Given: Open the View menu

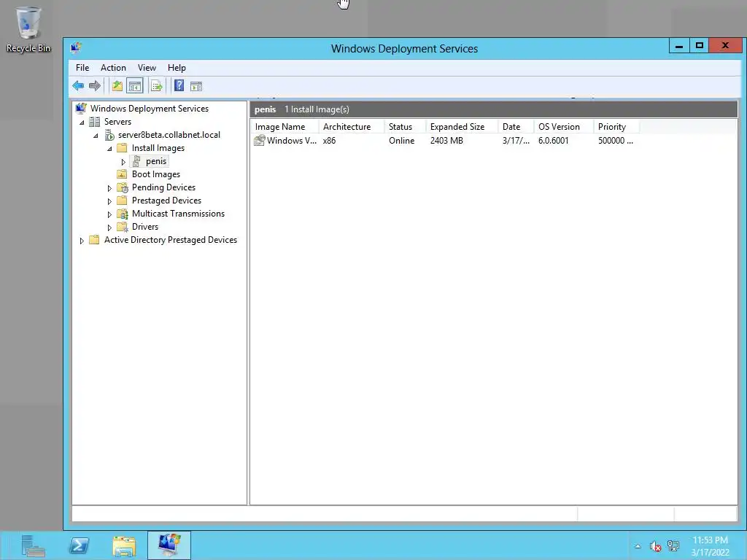Looking at the screenshot, I should (147, 68).
